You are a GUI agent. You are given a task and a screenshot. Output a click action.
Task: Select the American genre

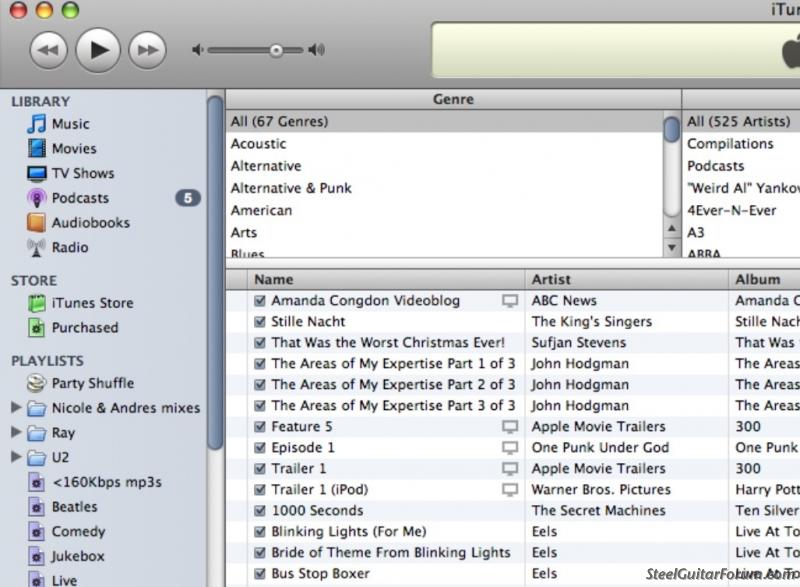tap(444, 210)
